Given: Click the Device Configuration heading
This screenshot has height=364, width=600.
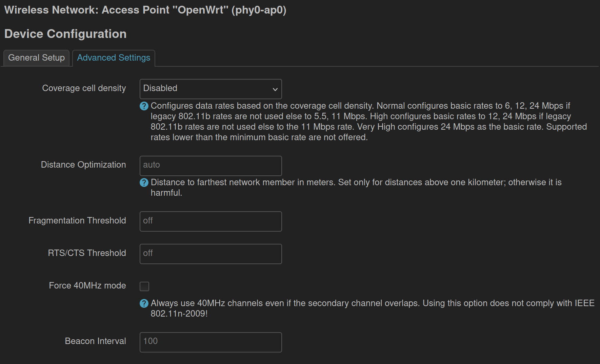Looking at the screenshot, I should pyautogui.click(x=65, y=34).
